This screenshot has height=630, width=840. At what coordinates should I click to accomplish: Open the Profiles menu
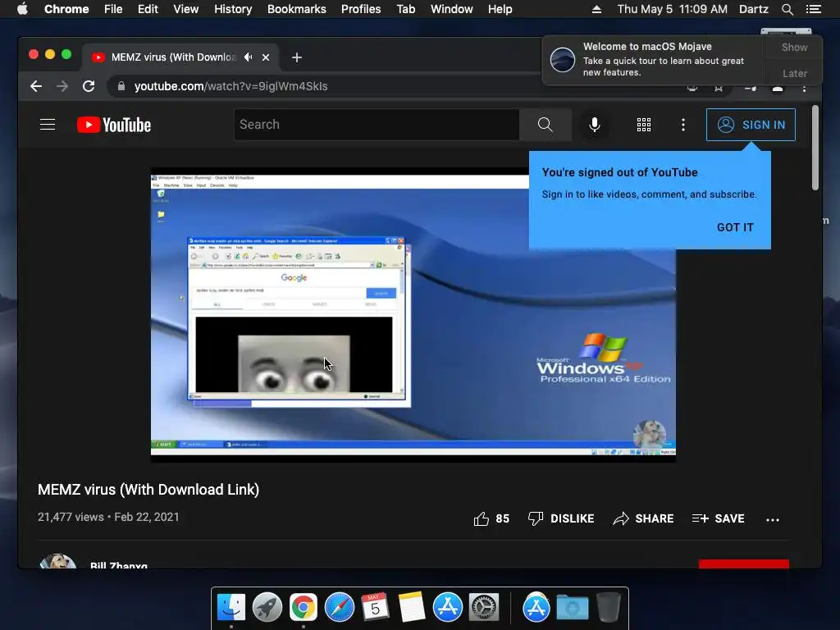361,9
